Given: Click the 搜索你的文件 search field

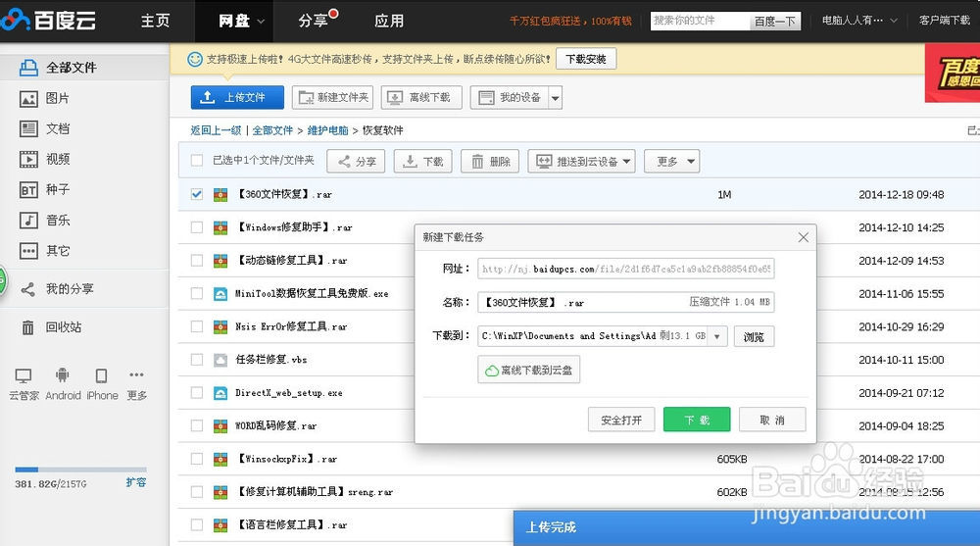Looking at the screenshot, I should click(700, 21).
